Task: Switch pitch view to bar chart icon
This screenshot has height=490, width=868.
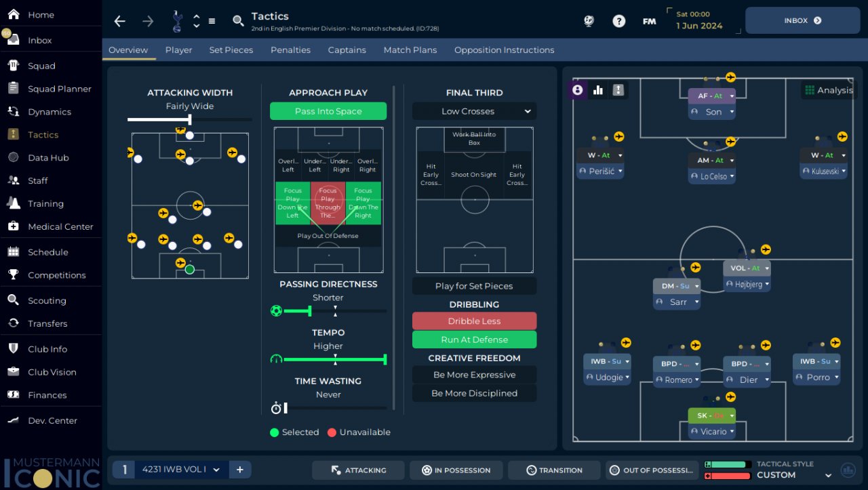Action: click(598, 89)
